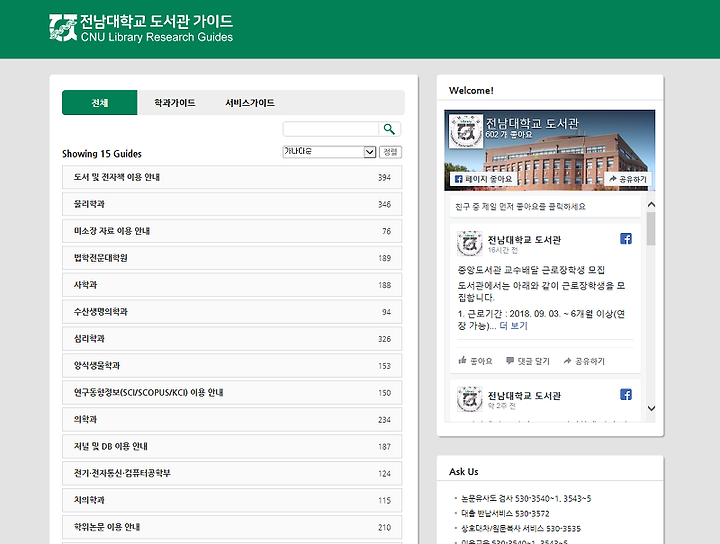Click the green magnifier search icon
This screenshot has height=544, width=720.
click(389, 129)
